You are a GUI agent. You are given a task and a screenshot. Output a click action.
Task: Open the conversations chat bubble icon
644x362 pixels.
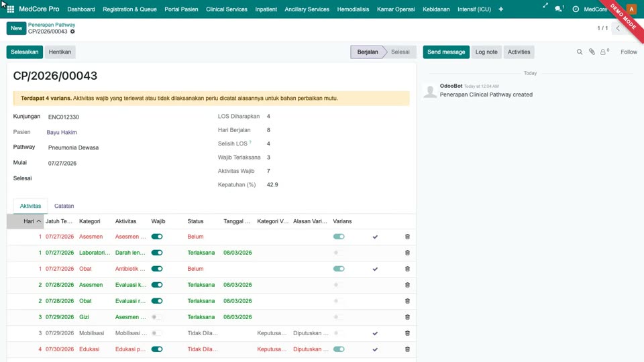(559, 9)
